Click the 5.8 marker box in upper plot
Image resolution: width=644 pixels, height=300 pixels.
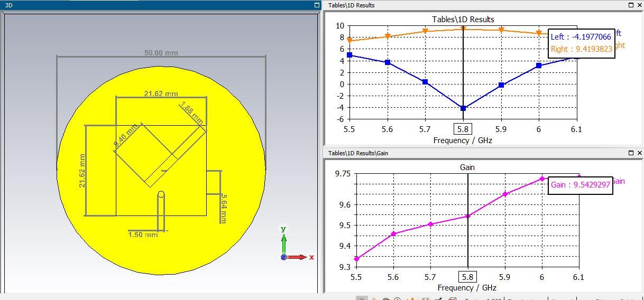463,129
